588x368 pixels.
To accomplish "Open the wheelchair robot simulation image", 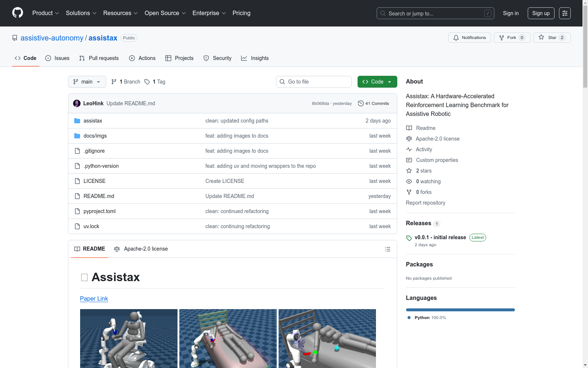I will pos(129,339).
